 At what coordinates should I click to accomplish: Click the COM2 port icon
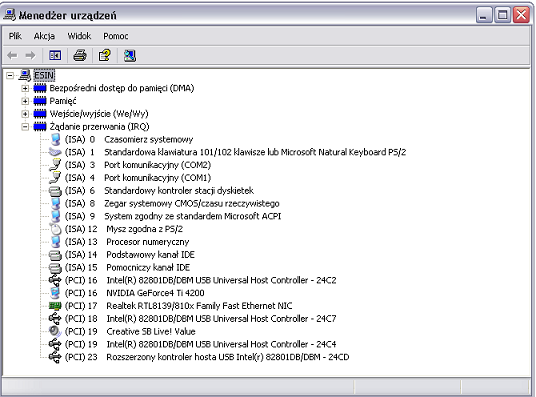tap(55, 165)
